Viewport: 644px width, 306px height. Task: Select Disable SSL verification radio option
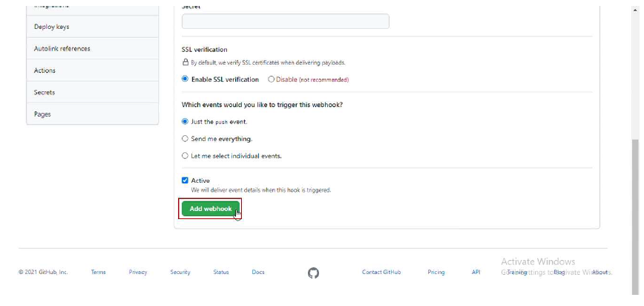tap(271, 79)
